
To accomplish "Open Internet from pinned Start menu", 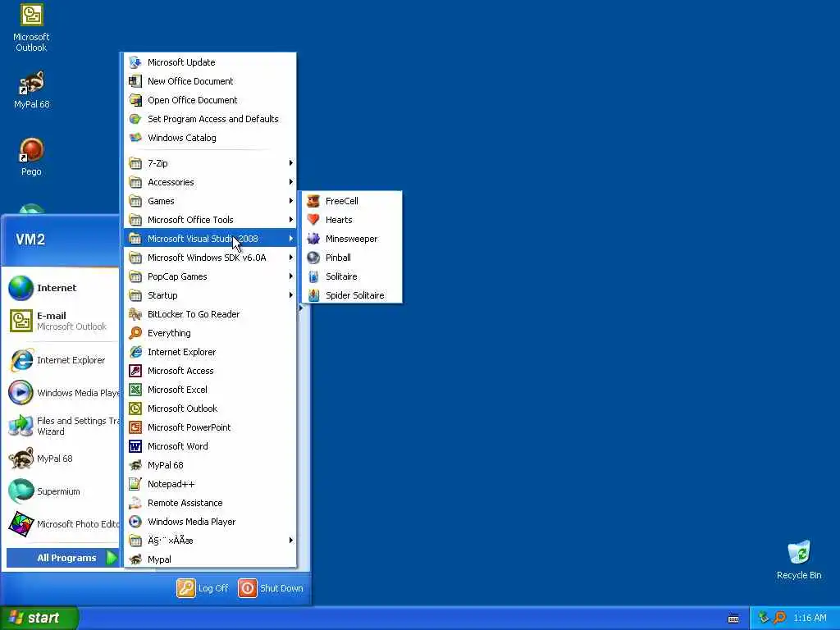I will (x=62, y=288).
